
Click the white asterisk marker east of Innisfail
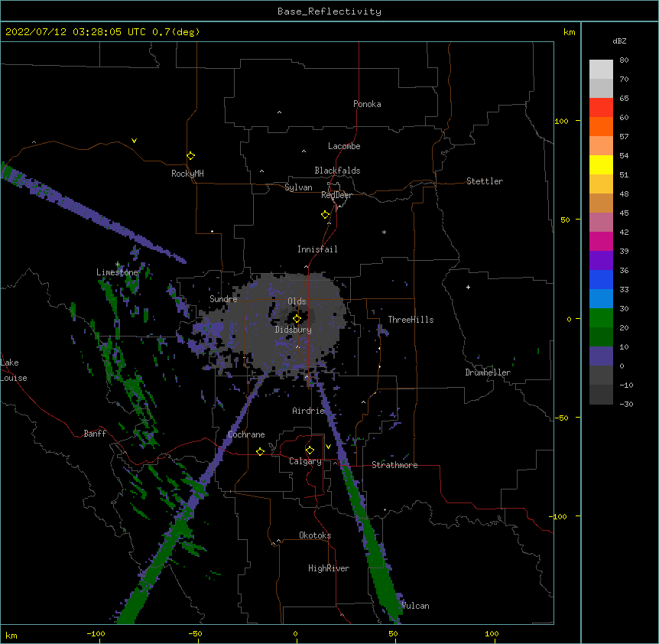(384, 232)
